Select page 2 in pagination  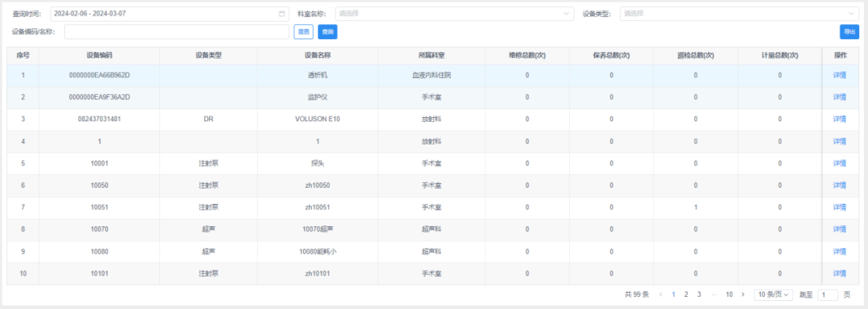tap(686, 295)
